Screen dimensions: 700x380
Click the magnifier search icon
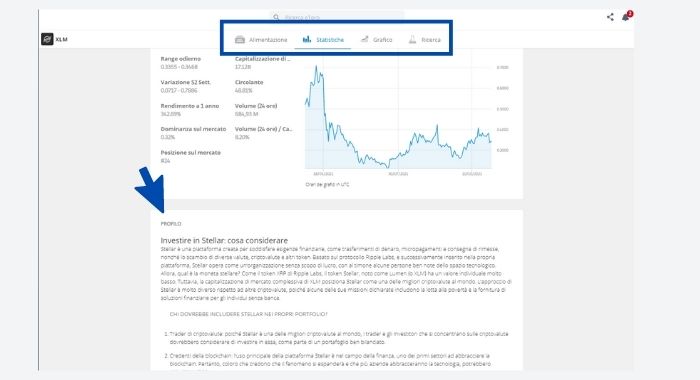[x=276, y=17]
